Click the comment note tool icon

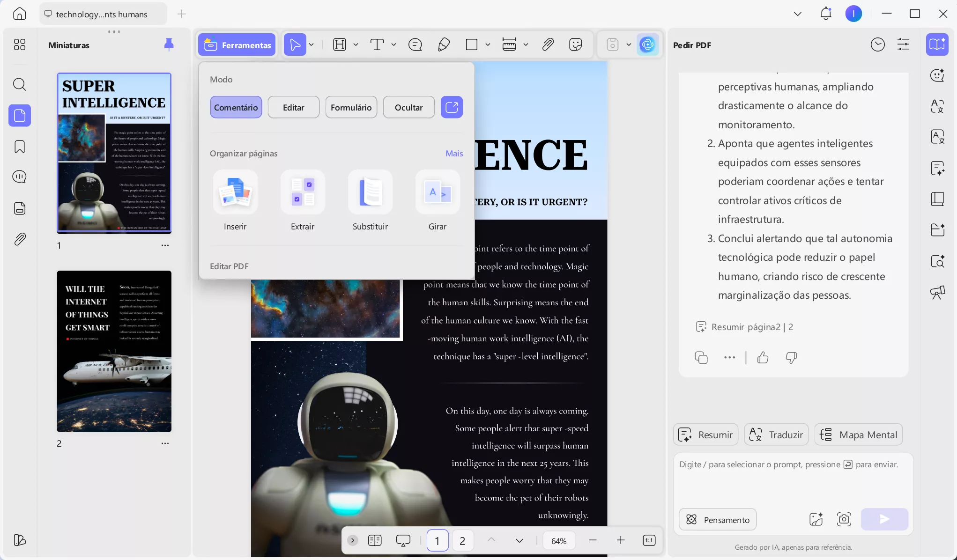(x=415, y=45)
